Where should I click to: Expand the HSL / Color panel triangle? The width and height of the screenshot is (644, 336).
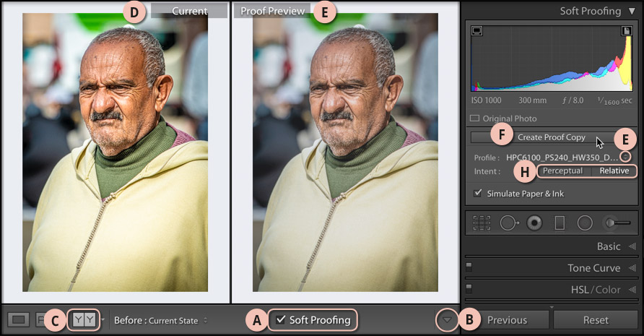click(632, 290)
